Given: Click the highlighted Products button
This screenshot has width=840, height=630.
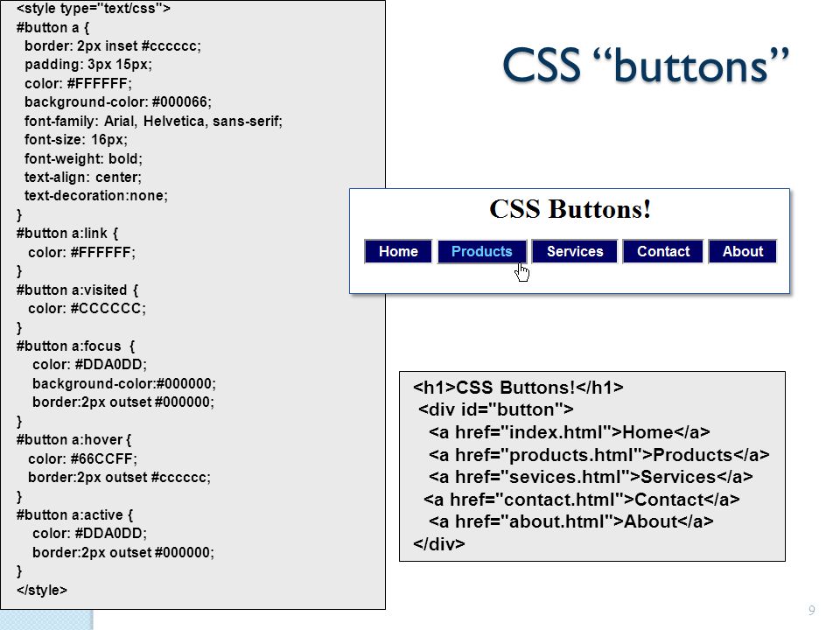Looking at the screenshot, I should point(482,251).
